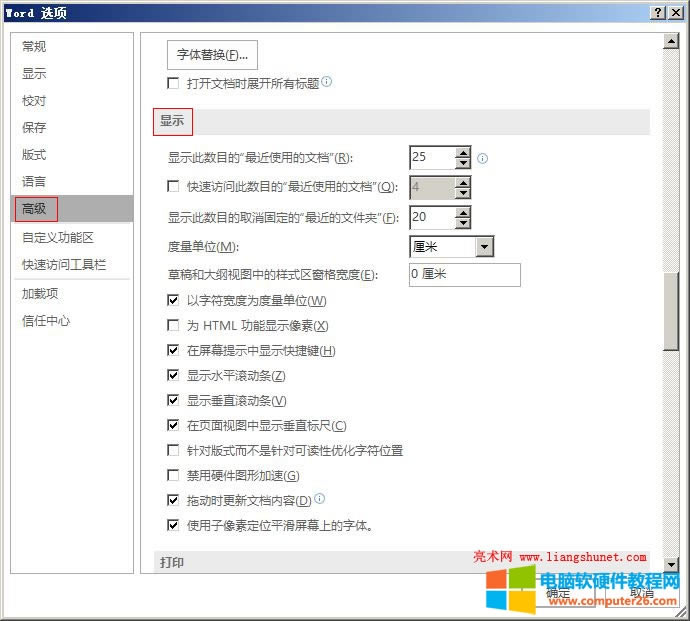This screenshot has width=690, height=621.
Task: Click info icon beside recent documents count
Action: (x=482, y=158)
